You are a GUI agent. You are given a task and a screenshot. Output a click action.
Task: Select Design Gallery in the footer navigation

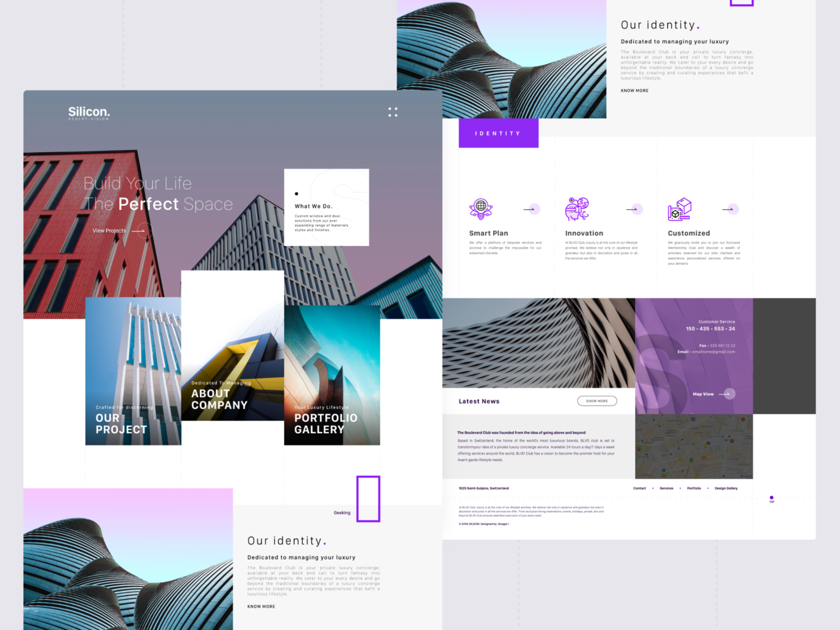726,488
